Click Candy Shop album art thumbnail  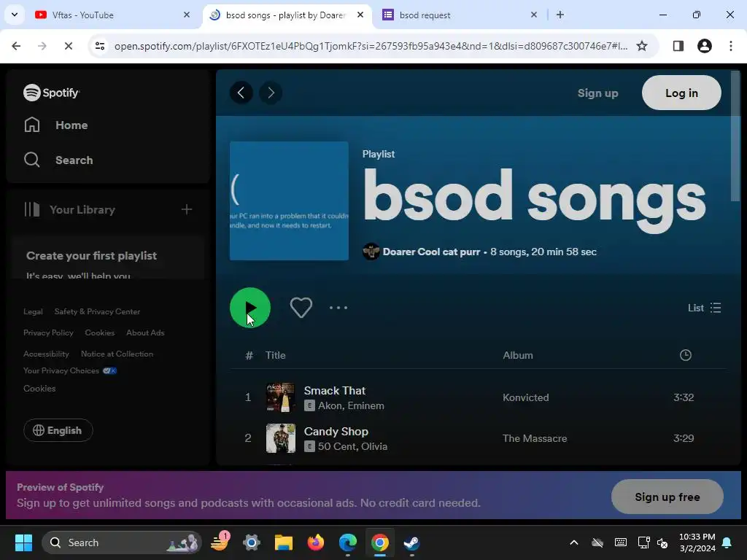pos(281,438)
